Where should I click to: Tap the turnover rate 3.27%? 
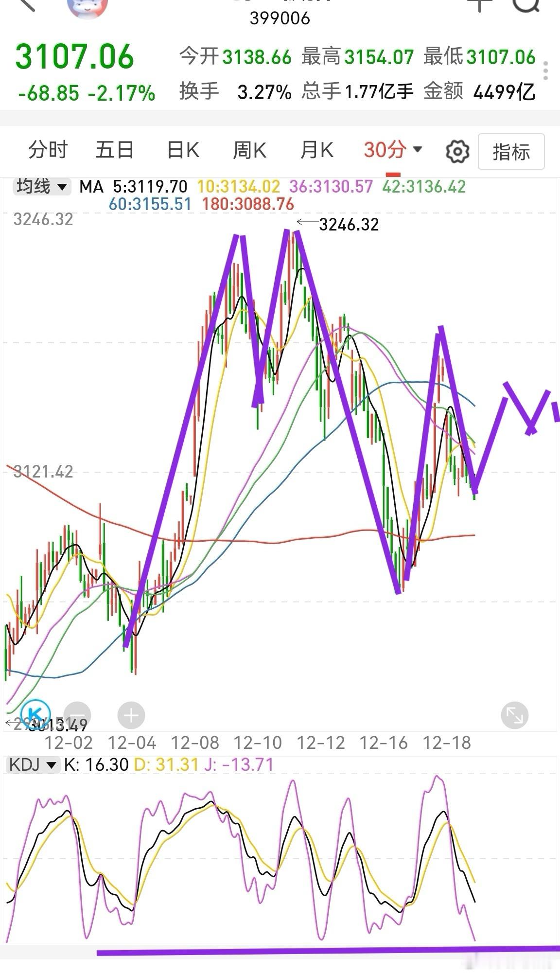click(264, 92)
